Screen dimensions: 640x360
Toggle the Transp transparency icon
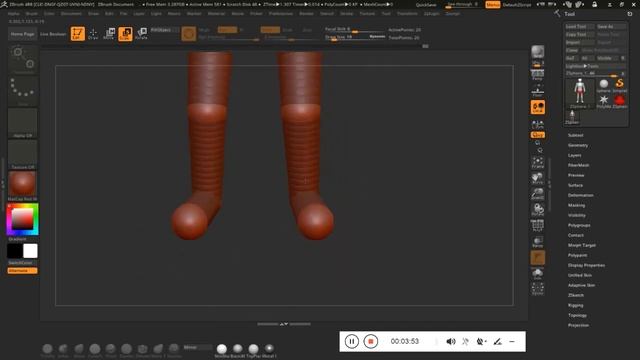click(x=538, y=242)
